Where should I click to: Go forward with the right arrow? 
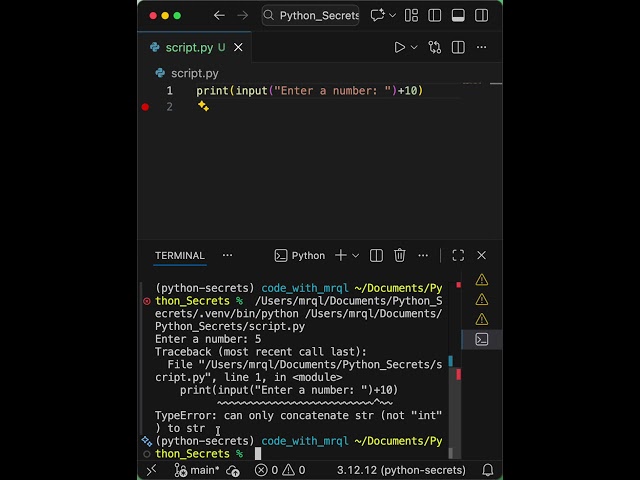(242, 16)
